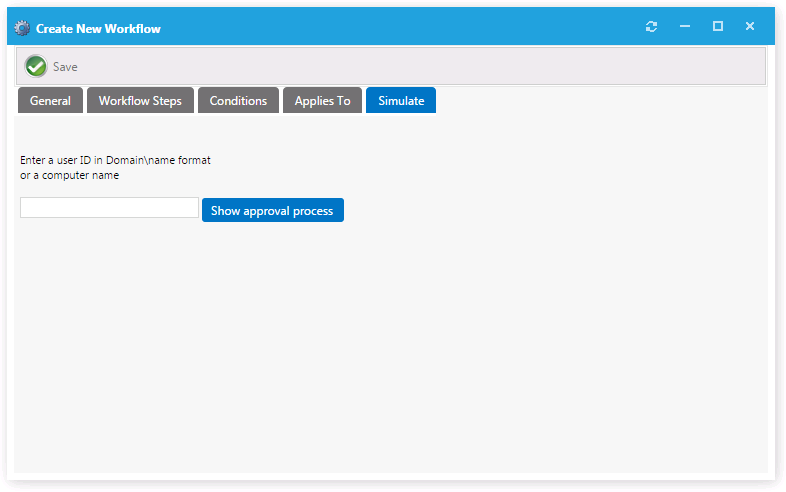This screenshot has width=786, height=492.
Task: Minimize the Create New Workflow window
Action: coord(685,27)
